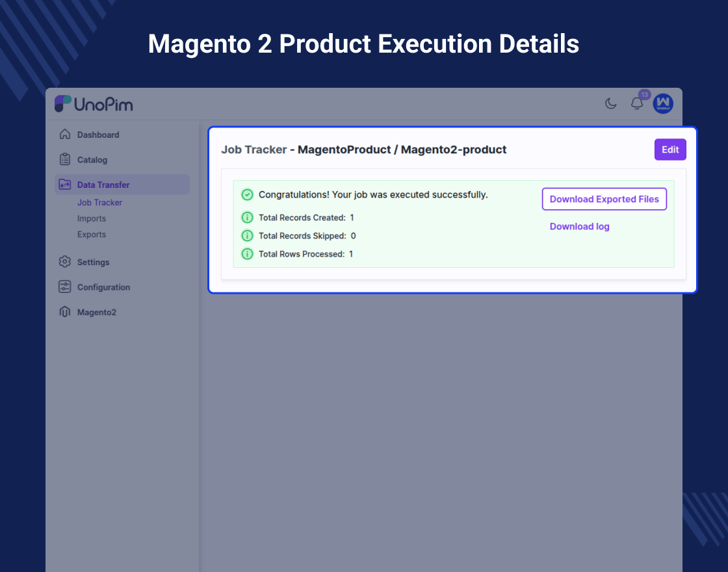Click 'Total Rows Processed: 1' text
The width and height of the screenshot is (728, 572).
[x=306, y=254]
